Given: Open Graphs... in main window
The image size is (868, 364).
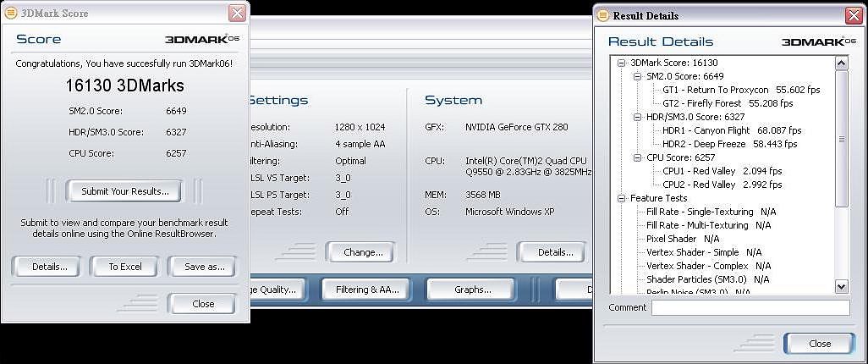Looking at the screenshot, I should [471, 290].
